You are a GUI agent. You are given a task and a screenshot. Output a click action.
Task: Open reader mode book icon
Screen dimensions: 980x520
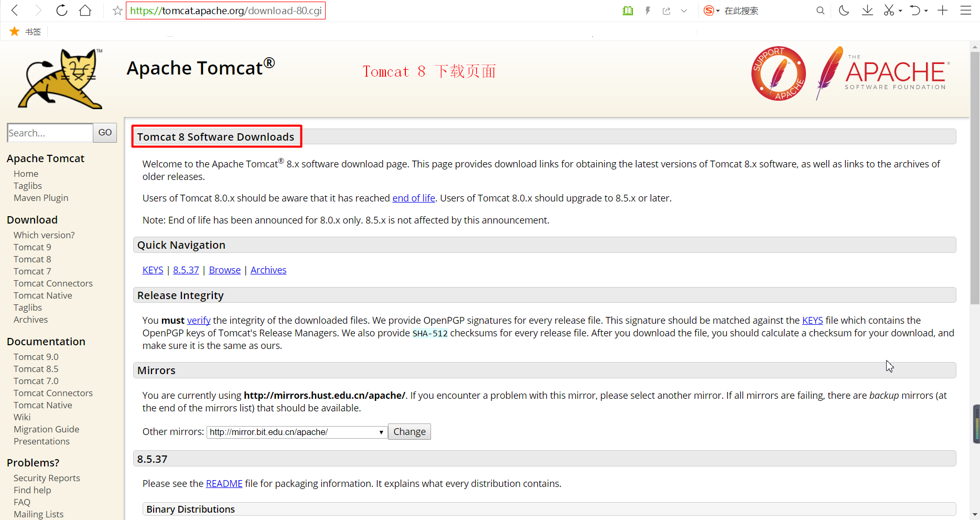click(x=628, y=10)
